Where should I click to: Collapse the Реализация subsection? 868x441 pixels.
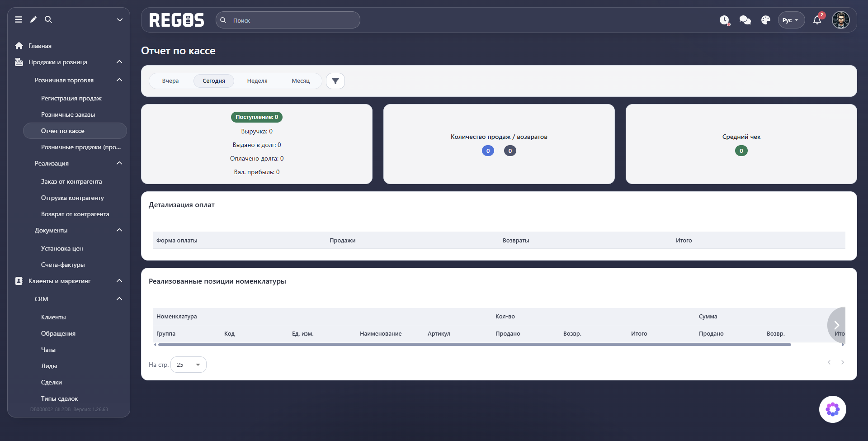(x=119, y=163)
